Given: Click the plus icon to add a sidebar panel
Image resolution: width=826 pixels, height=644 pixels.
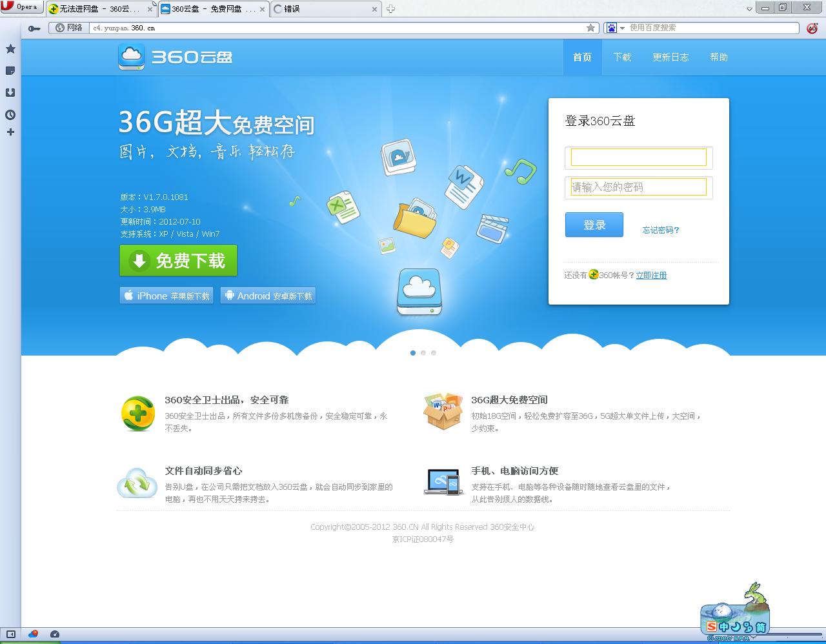Looking at the screenshot, I should point(10,132).
